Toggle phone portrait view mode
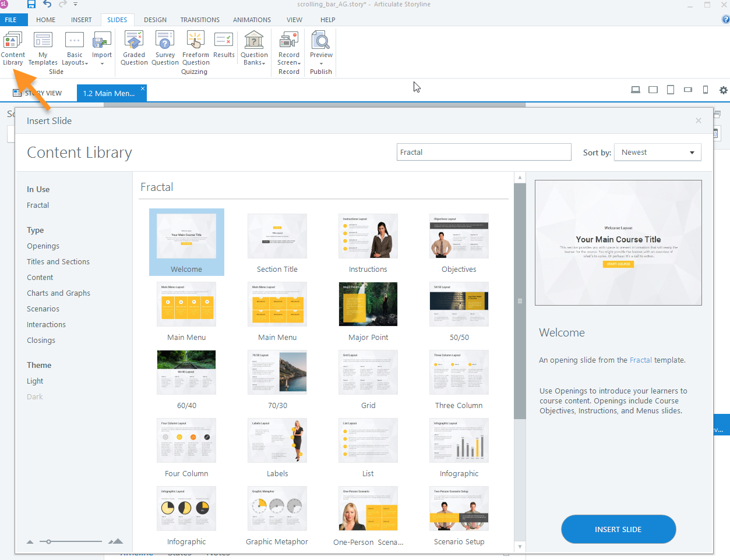This screenshot has height=560, width=730. tap(706, 90)
